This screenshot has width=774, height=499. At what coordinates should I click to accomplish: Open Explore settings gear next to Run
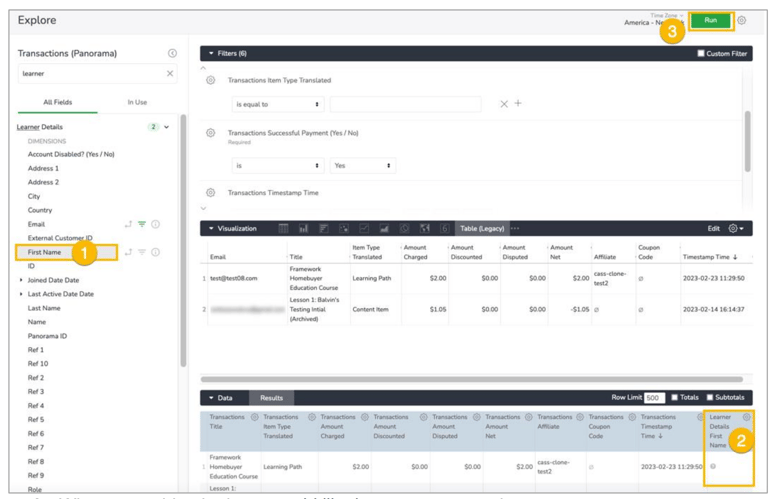pos(742,20)
